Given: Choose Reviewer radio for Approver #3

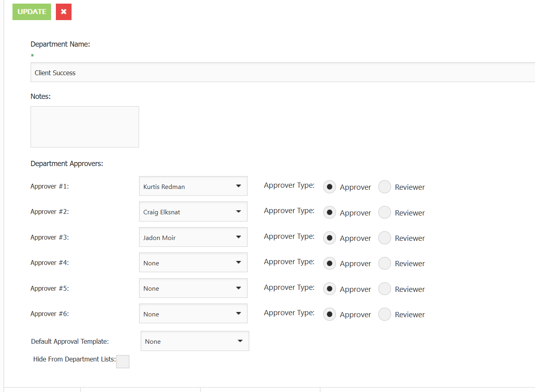Looking at the screenshot, I should click(385, 238).
